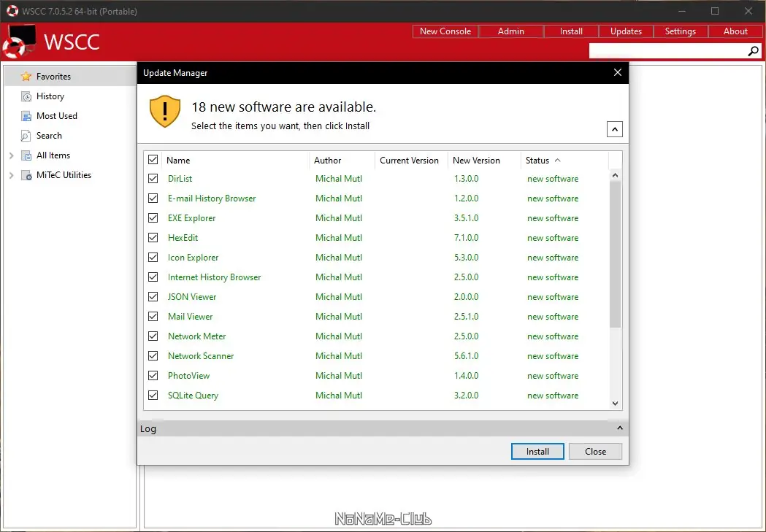766x532 pixels.
Task: Toggle the Log panel chevron
Action: (x=619, y=428)
